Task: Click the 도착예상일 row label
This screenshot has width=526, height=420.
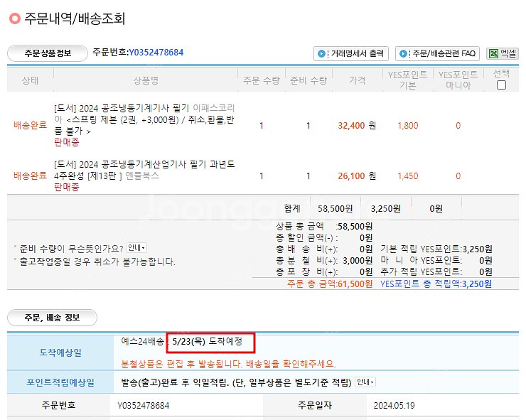Action: tap(60, 353)
